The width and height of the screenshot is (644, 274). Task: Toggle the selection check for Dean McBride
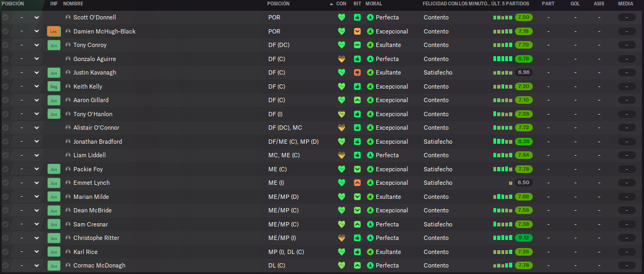(5, 210)
